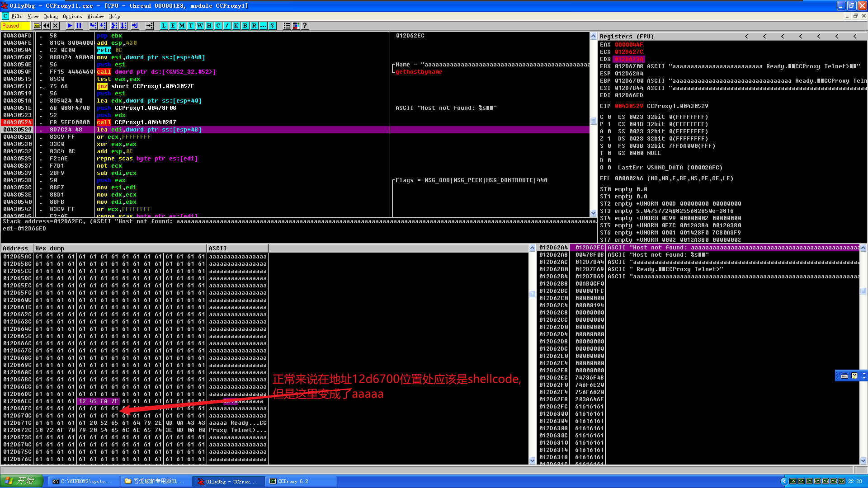Show Memory map with the M icon
The image size is (868, 488).
coord(182,26)
